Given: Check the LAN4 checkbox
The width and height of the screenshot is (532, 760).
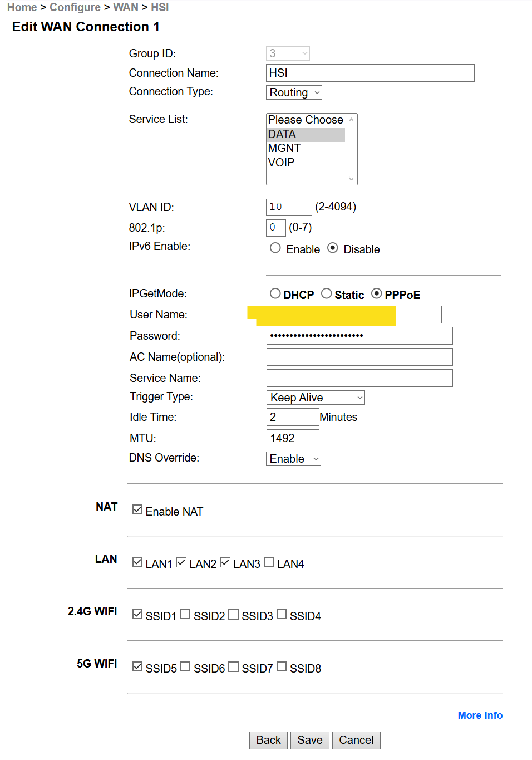Looking at the screenshot, I should pyautogui.click(x=269, y=562).
